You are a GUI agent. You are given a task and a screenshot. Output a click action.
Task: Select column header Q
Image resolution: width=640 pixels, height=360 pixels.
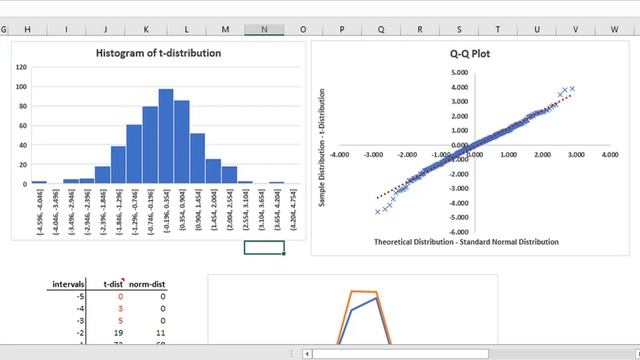tap(381, 29)
